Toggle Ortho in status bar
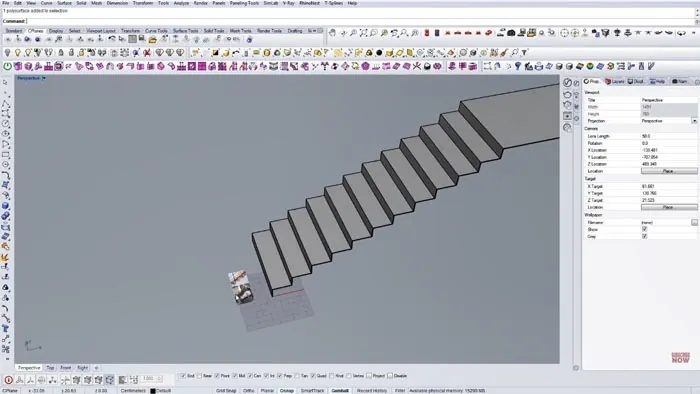700x394 pixels. (x=249, y=391)
